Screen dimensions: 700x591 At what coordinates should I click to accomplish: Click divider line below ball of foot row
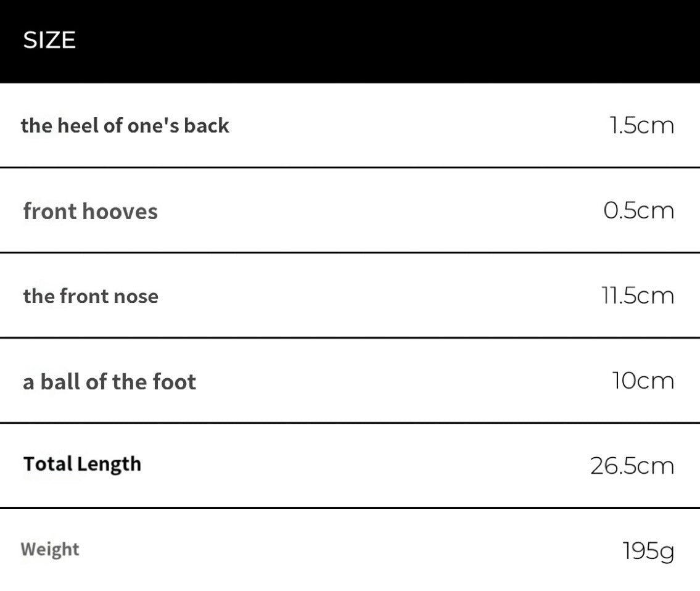pyautogui.click(x=350, y=423)
